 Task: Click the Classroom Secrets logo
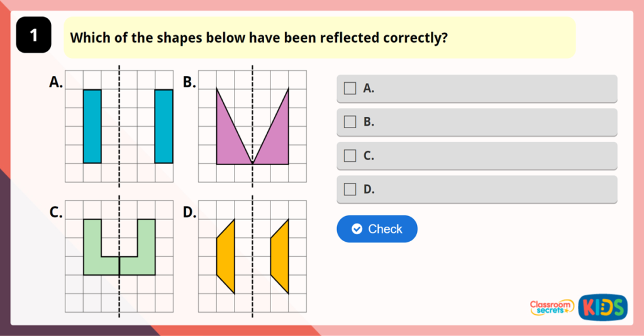tap(552, 307)
